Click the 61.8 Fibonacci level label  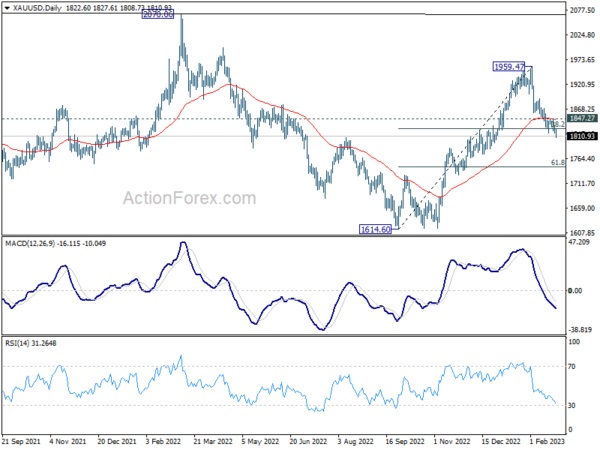pyautogui.click(x=557, y=162)
